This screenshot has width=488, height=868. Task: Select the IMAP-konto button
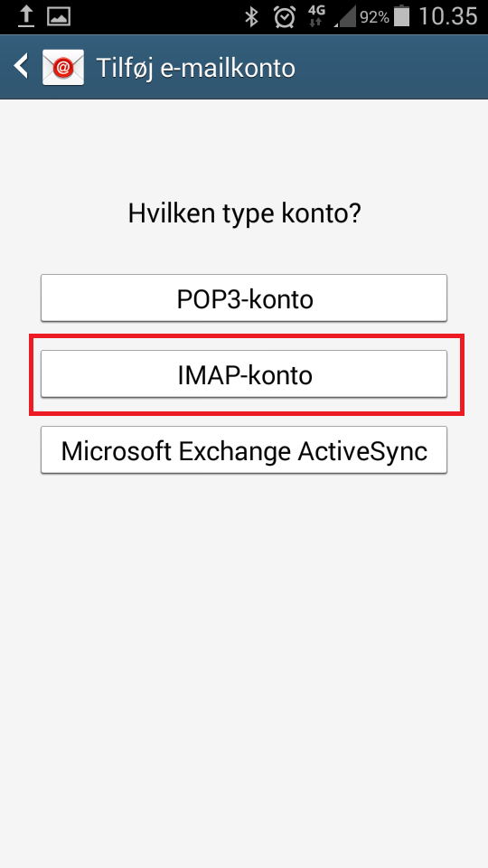point(244,374)
